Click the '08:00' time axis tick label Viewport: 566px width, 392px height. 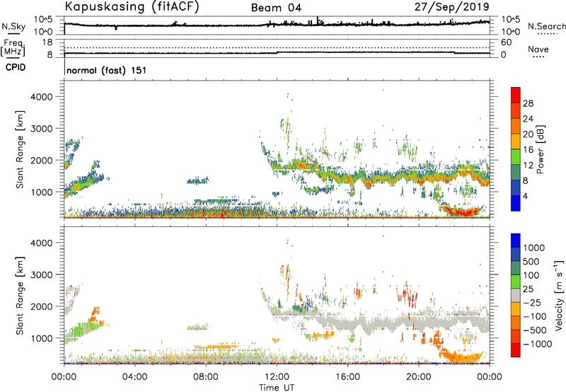click(206, 377)
